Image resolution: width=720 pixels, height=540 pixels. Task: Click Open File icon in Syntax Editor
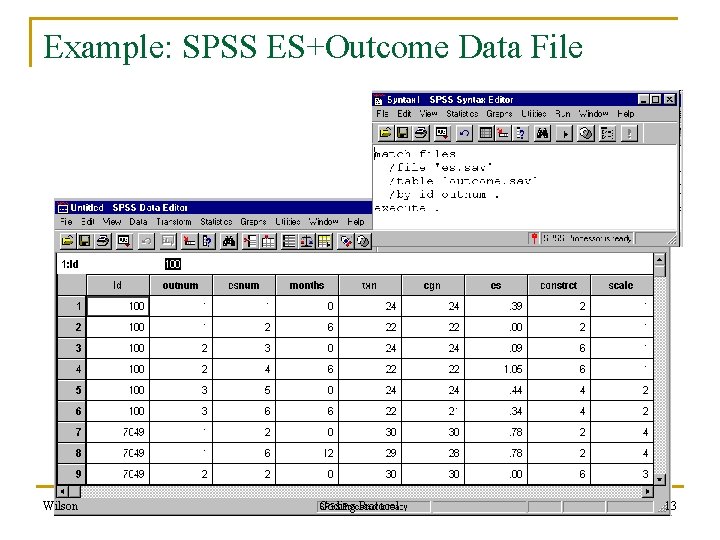(385, 133)
